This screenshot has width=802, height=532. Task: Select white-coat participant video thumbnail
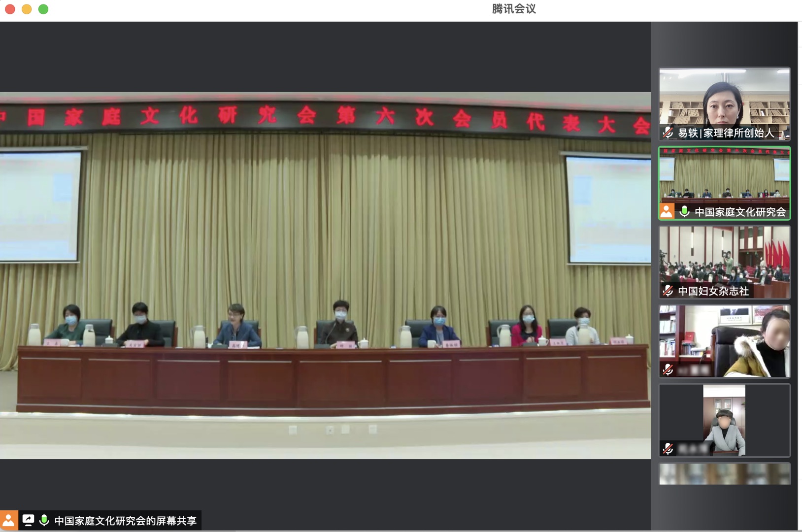[x=725, y=341]
